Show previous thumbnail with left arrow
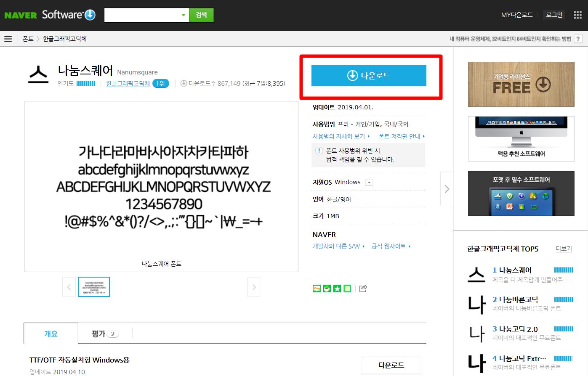Image resolution: width=588 pixels, height=376 pixels. tap(69, 287)
